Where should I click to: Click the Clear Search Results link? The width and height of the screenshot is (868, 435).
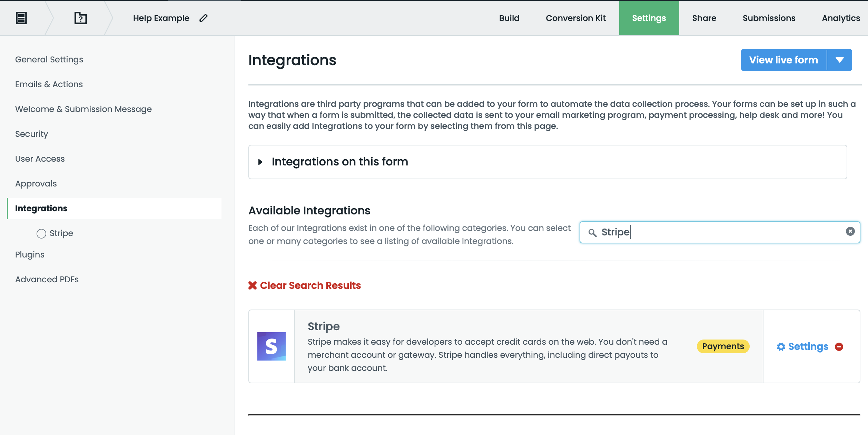tap(310, 285)
